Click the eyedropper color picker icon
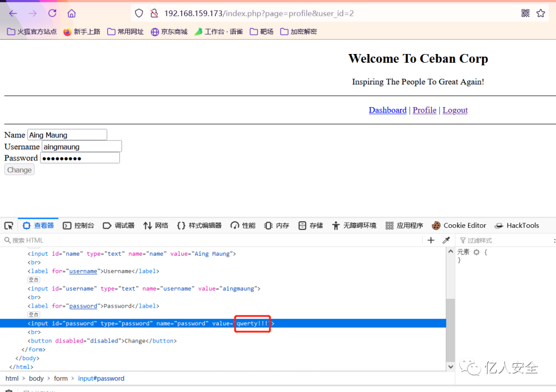This screenshot has width=556, height=392. [446, 241]
